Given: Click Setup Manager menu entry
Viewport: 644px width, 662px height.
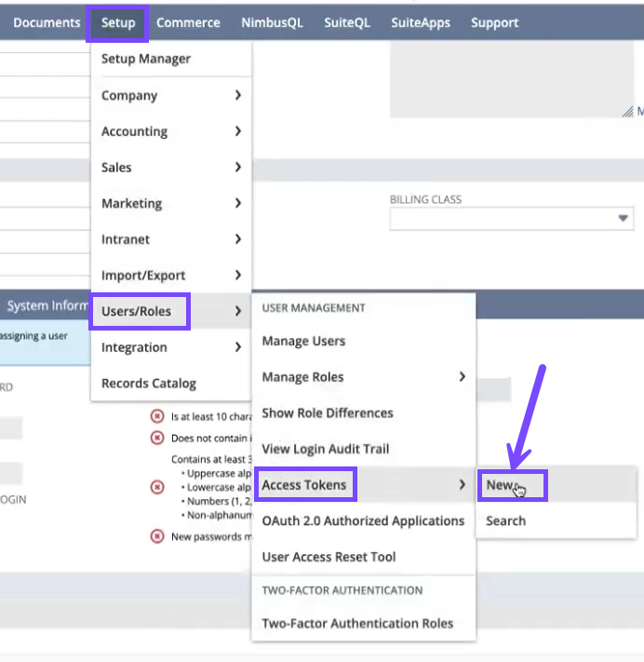Looking at the screenshot, I should 146,59.
